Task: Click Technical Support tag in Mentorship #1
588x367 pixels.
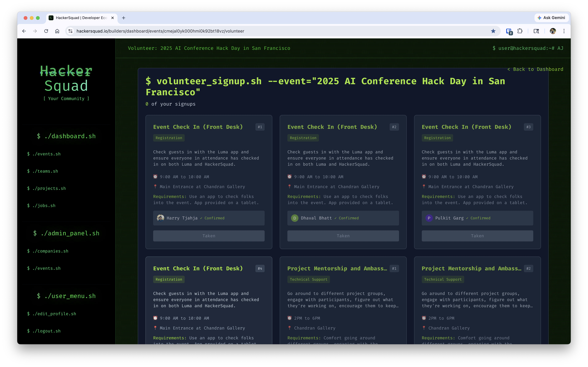Action: point(309,279)
